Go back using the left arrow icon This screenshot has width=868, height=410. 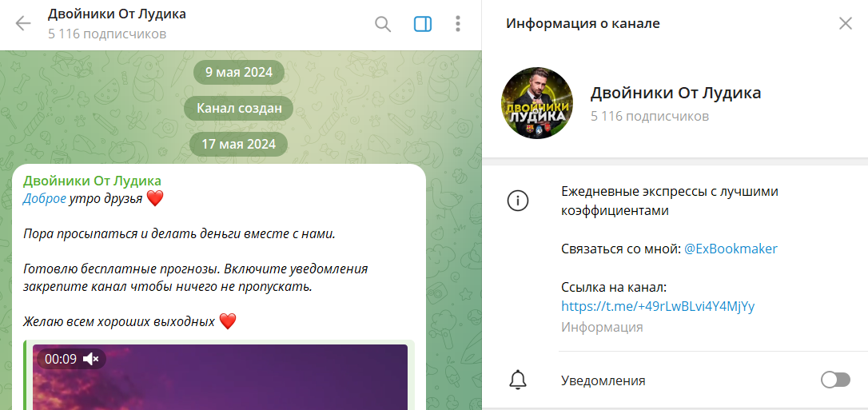click(23, 24)
